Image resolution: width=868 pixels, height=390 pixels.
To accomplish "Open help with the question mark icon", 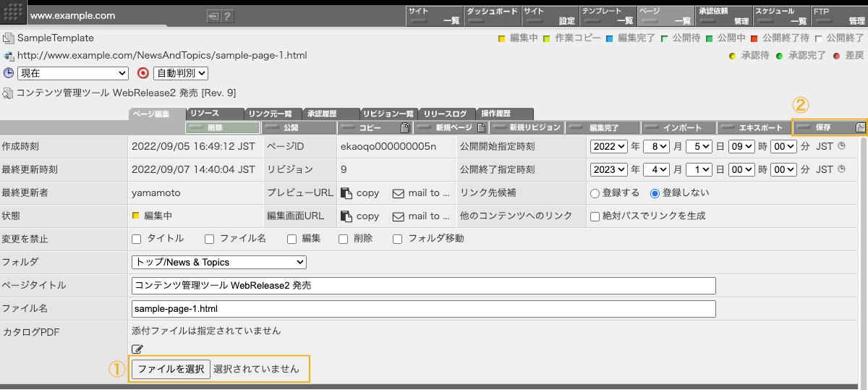I will point(227,15).
